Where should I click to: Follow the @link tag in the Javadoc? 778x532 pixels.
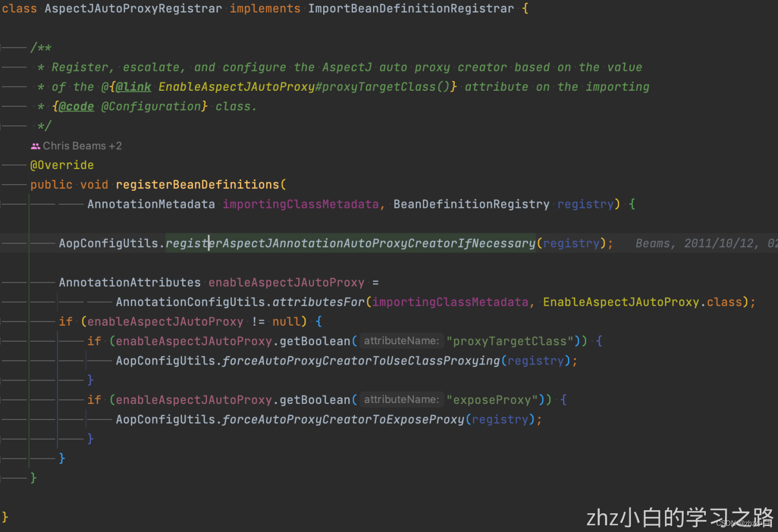[133, 87]
